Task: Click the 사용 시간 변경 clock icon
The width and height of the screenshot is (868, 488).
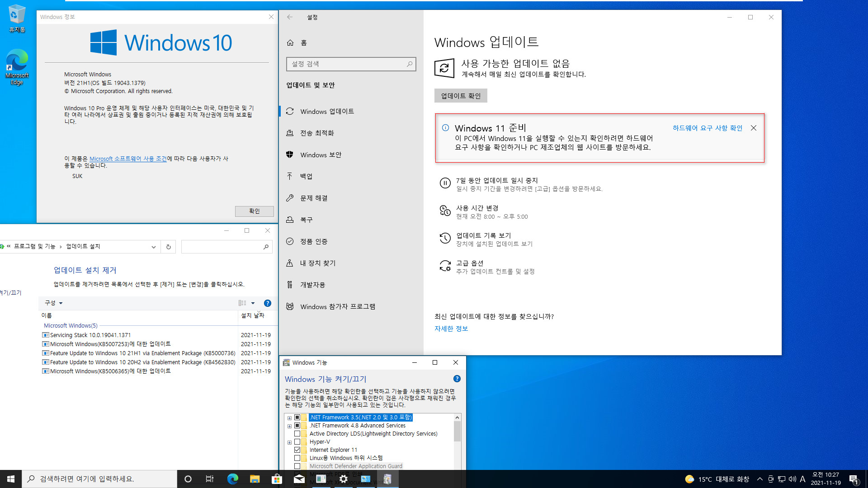Action: 445,211
